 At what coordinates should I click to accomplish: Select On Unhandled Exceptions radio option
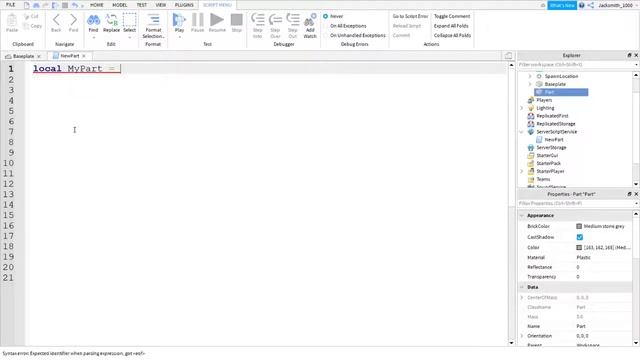click(x=326, y=36)
